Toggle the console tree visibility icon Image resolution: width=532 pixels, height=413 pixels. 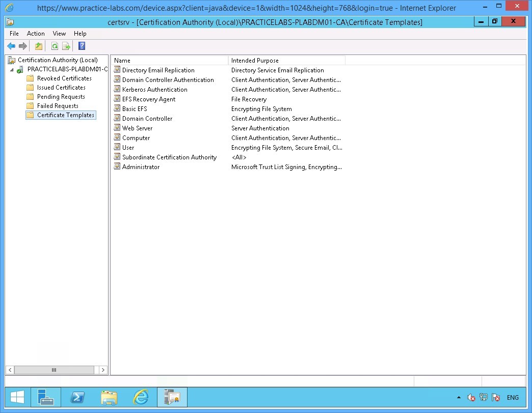tap(38, 46)
